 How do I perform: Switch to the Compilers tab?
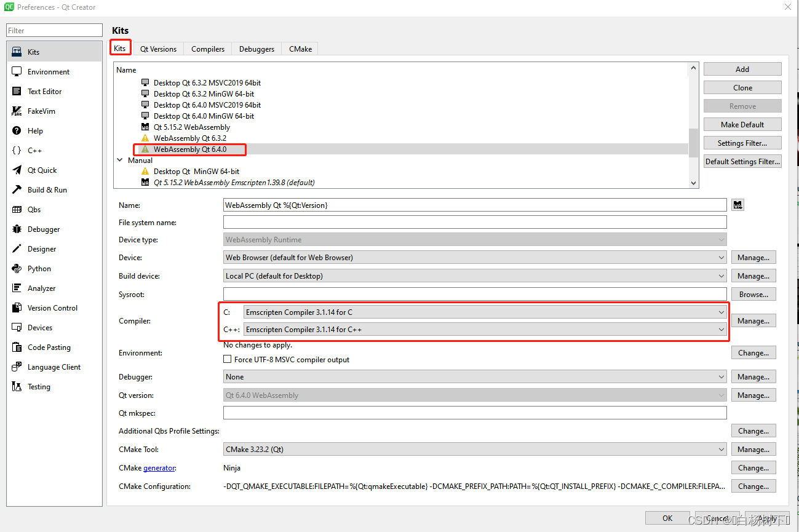coord(207,49)
